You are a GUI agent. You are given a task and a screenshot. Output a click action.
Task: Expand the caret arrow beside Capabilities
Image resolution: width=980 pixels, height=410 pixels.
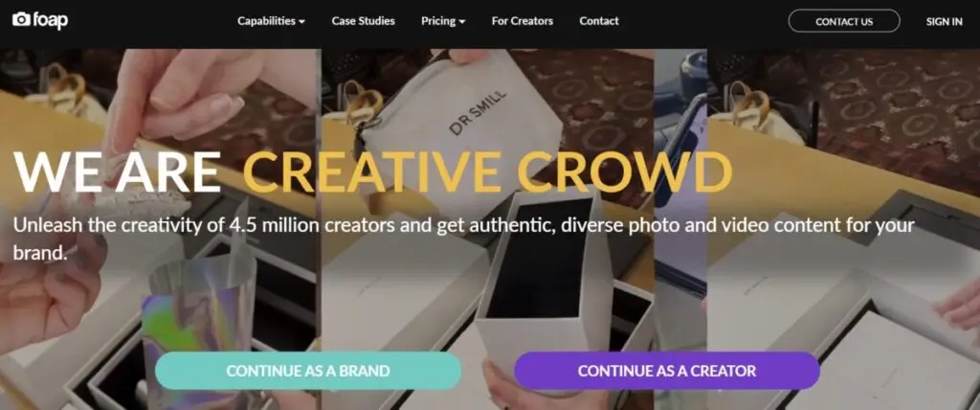pos(301,22)
